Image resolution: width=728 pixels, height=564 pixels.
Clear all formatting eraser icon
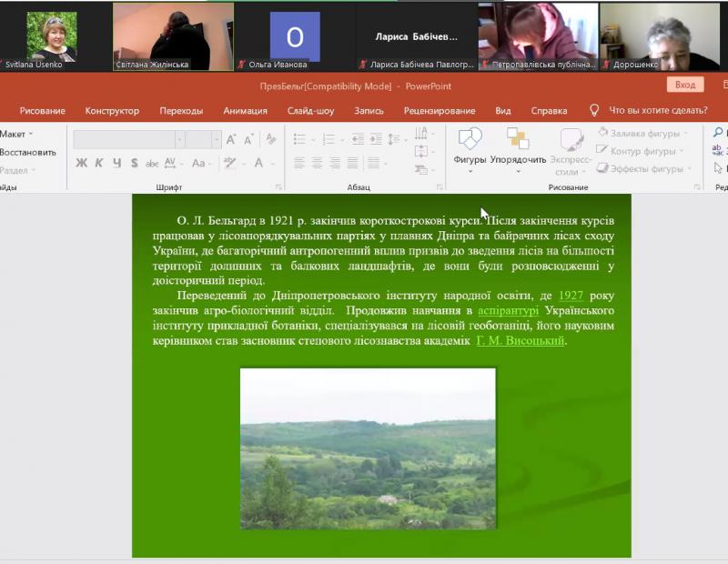coord(271,139)
